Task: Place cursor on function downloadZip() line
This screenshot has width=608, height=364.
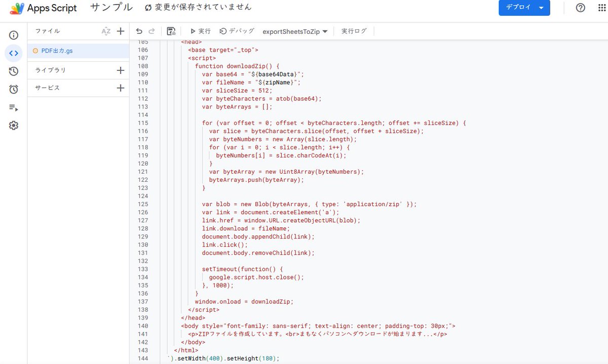Action: [237, 66]
